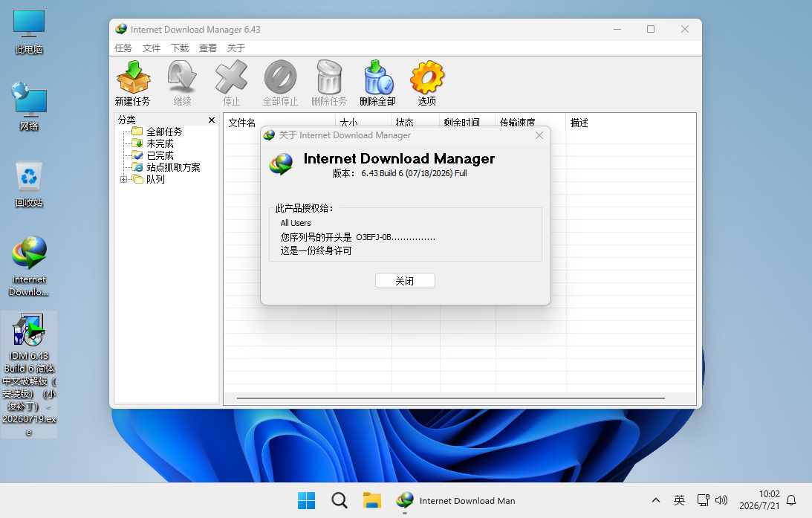The width and height of the screenshot is (812, 518).
Task: Click the 删除任务 trash icon
Action: click(x=329, y=83)
